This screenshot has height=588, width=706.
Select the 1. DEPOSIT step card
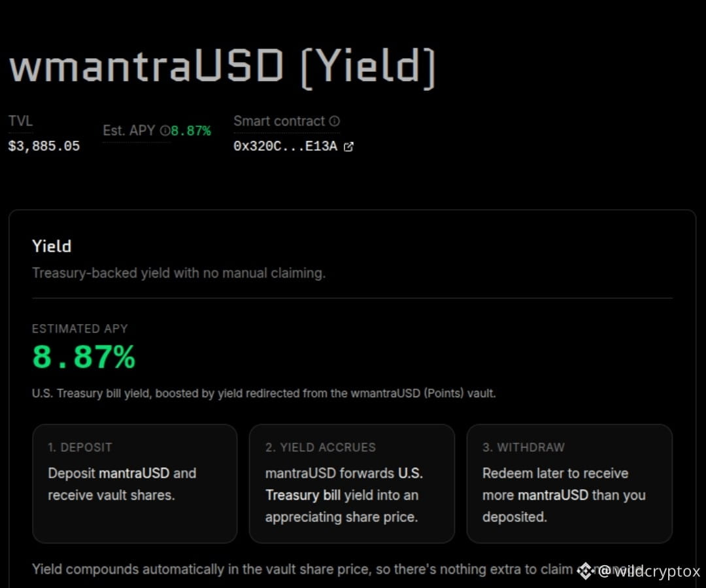pyautogui.click(x=135, y=483)
